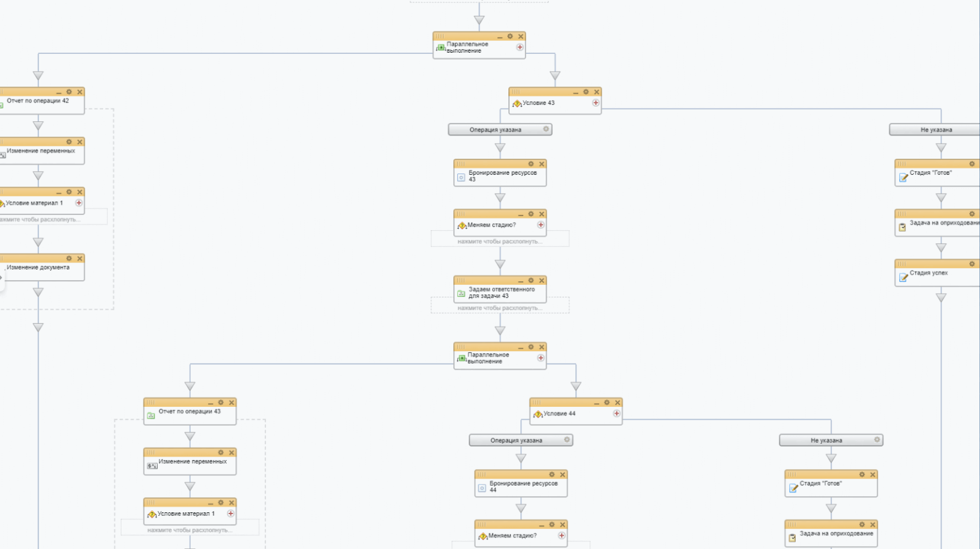Collapse the Отчет по операции 42 block

(59, 92)
